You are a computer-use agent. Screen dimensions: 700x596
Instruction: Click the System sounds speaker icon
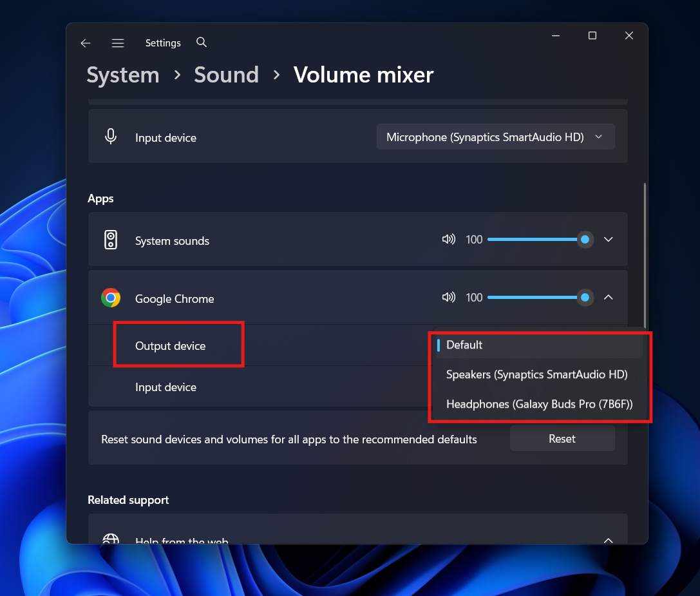[x=111, y=239]
